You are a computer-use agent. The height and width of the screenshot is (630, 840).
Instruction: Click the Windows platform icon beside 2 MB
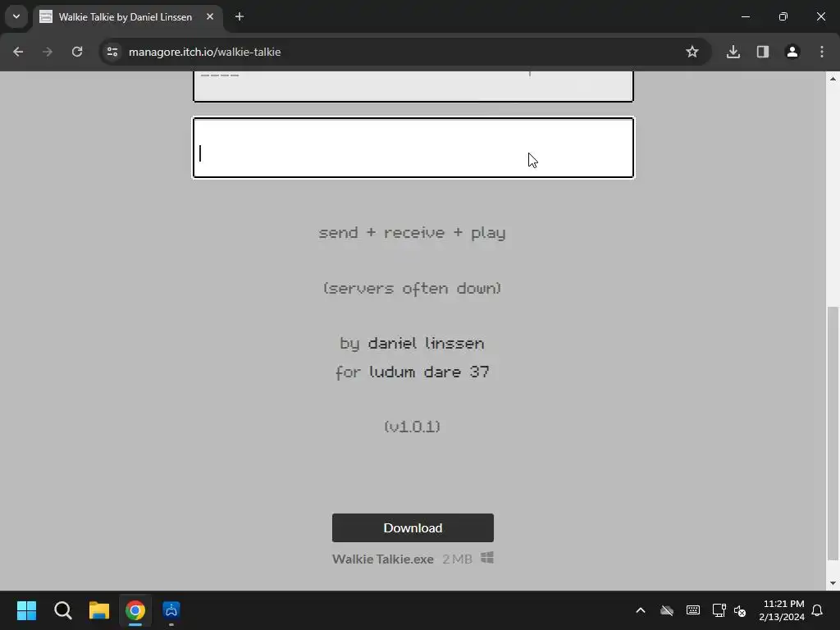(x=486, y=558)
